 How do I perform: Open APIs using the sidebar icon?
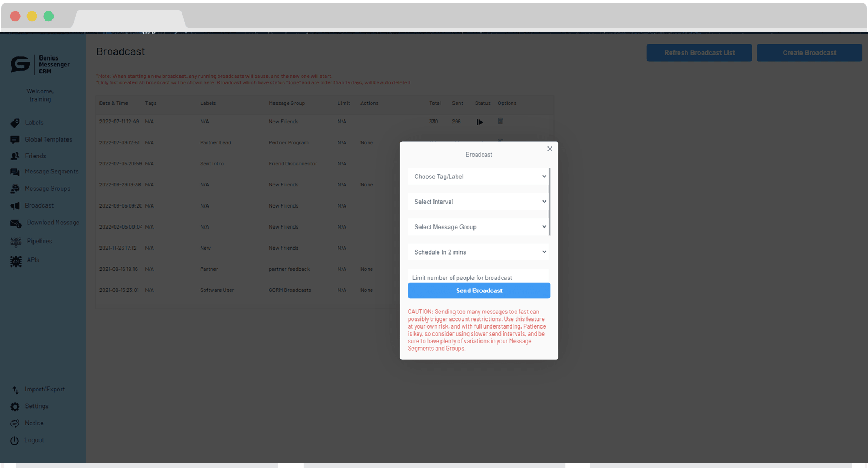click(16, 261)
